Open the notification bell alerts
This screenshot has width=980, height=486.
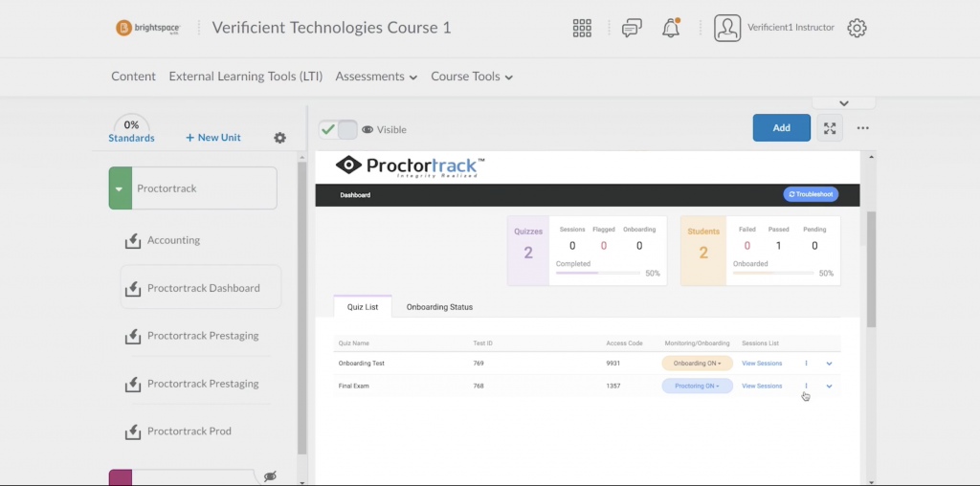(671, 28)
